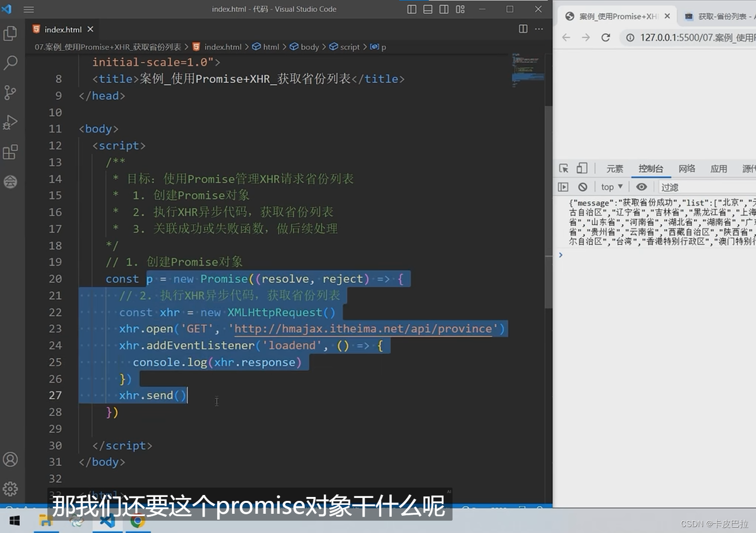
Task: Open File Explorer from the taskbar
Action: [46, 521]
